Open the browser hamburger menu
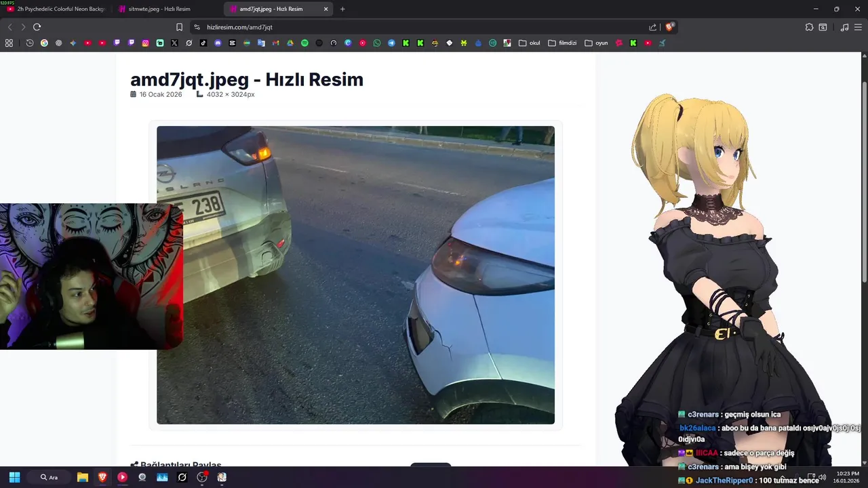This screenshot has width=868, height=488. click(x=859, y=27)
